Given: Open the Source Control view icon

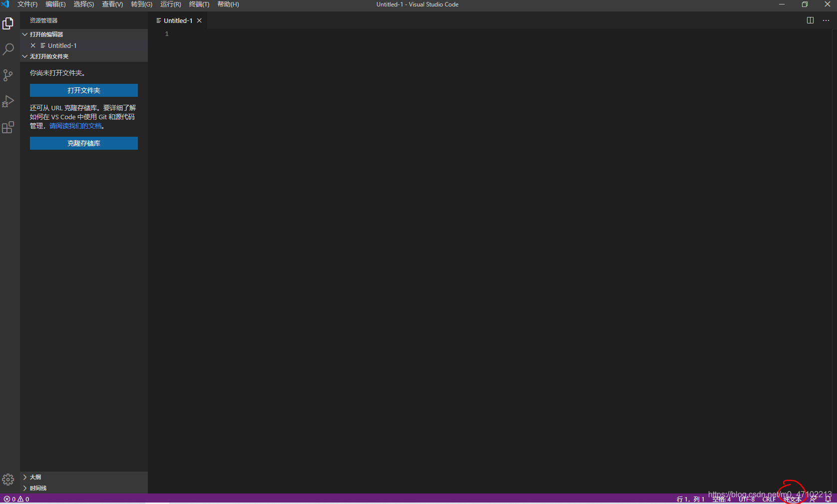Looking at the screenshot, I should pyautogui.click(x=8, y=75).
